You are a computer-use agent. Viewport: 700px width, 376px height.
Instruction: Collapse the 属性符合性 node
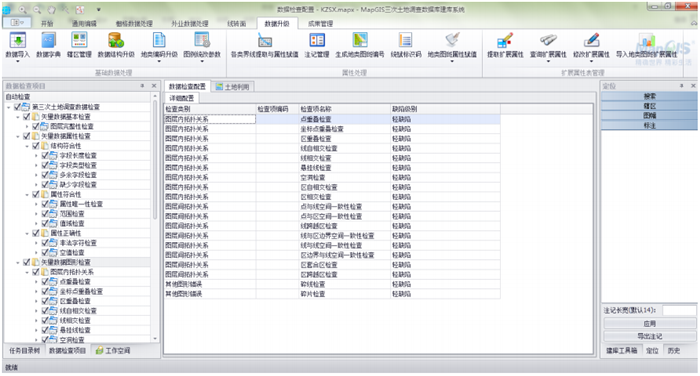coord(27,195)
